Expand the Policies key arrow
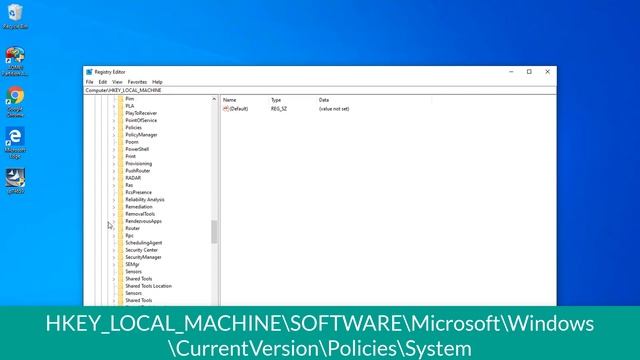 [114, 128]
